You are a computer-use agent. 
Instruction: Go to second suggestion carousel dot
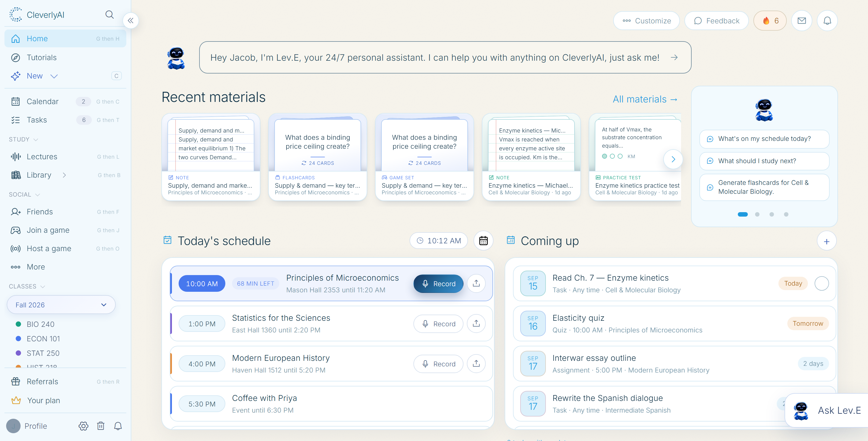[757, 214]
